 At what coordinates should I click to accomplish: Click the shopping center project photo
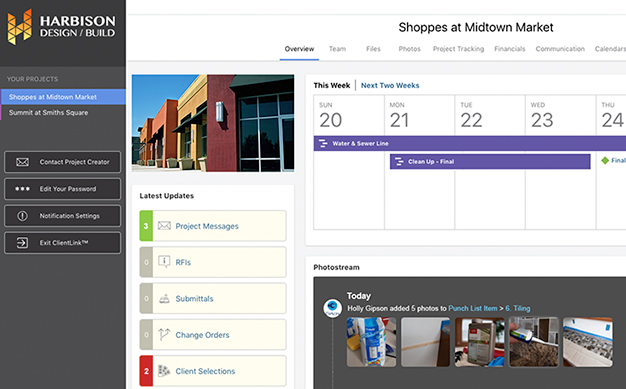click(x=213, y=123)
